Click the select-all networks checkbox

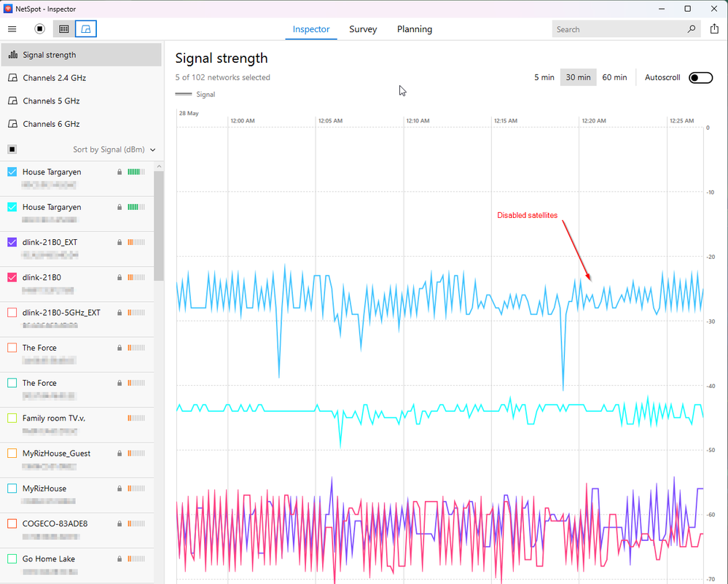[x=12, y=149]
